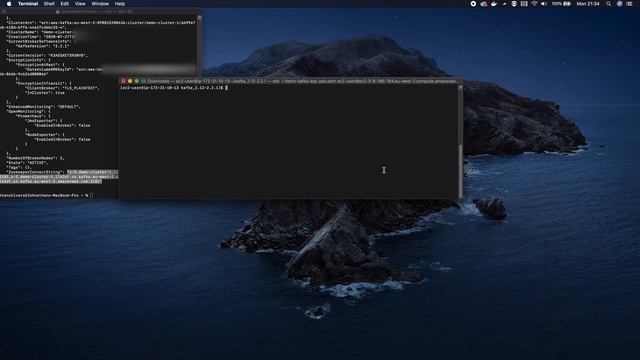Open the Terminal application menu
The height and width of the screenshot is (360, 640).
[x=28, y=4]
